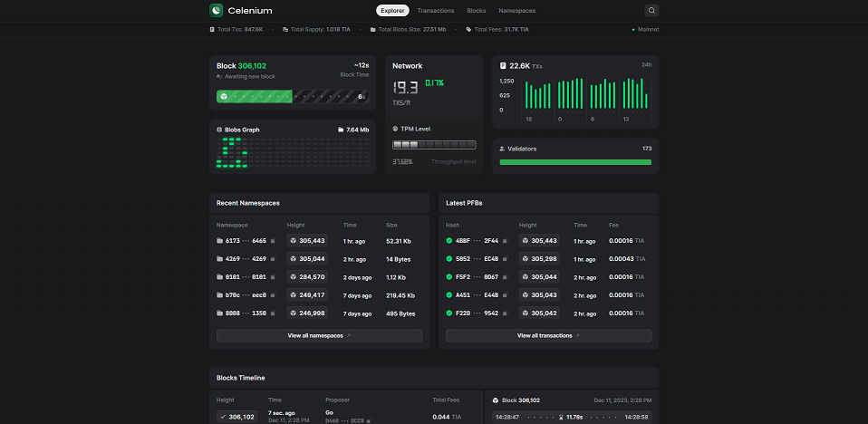868x424 pixels.
Task: Open the Blocks tab
Action: click(x=476, y=11)
